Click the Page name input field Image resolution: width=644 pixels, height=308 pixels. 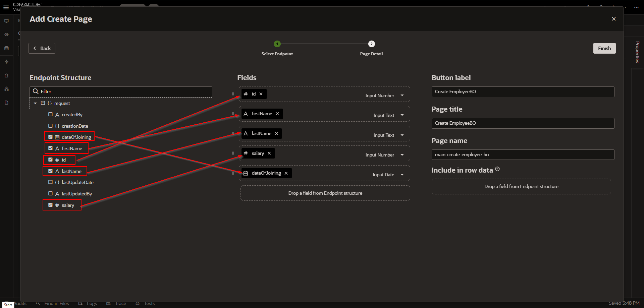[x=522, y=155]
